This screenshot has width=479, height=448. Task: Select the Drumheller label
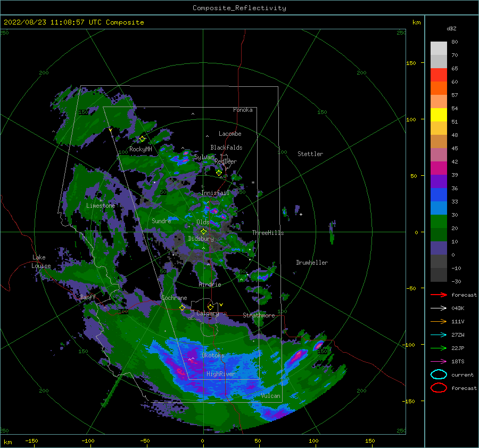(312, 263)
